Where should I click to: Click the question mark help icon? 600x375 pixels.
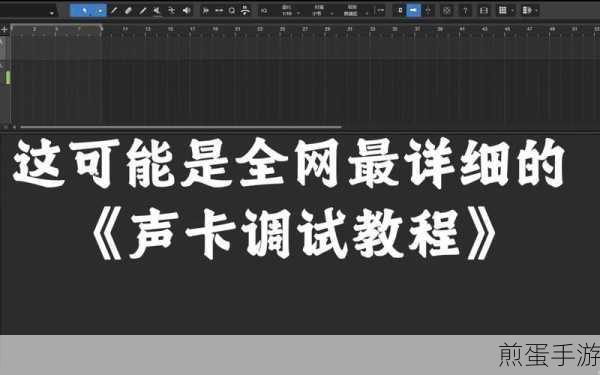point(465,11)
